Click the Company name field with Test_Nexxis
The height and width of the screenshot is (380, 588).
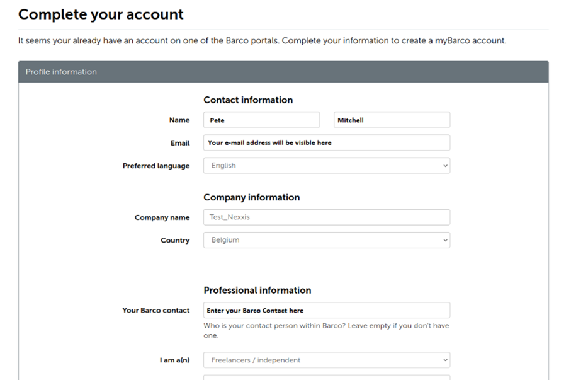(326, 217)
